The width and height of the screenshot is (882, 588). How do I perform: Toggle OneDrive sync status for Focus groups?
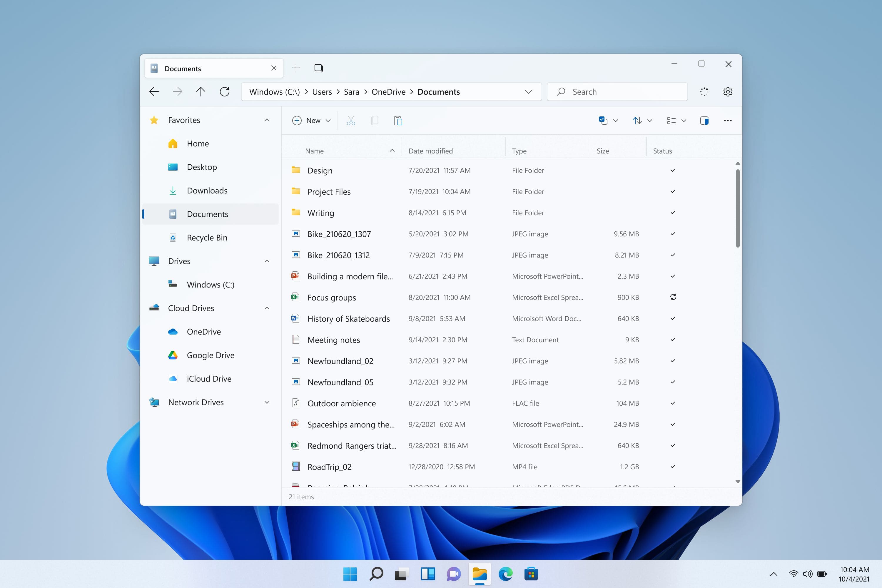pos(673,297)
